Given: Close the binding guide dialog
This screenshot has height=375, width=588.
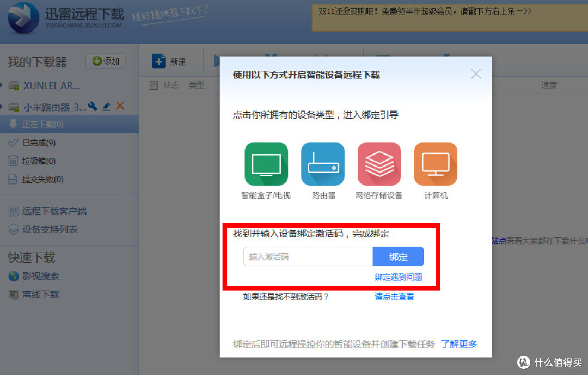Looking at the screenshot, I should click(x=476, y=74).
